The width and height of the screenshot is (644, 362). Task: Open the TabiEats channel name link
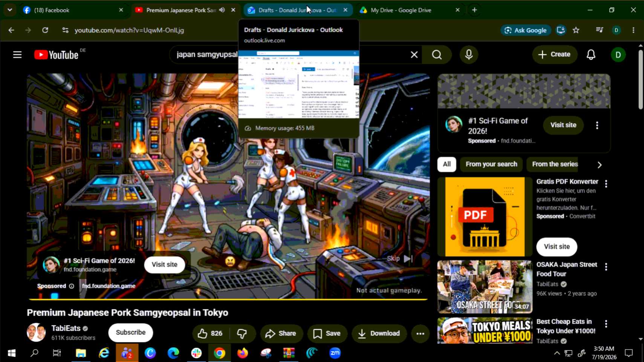pyautogui.click(x=66, y=328)
